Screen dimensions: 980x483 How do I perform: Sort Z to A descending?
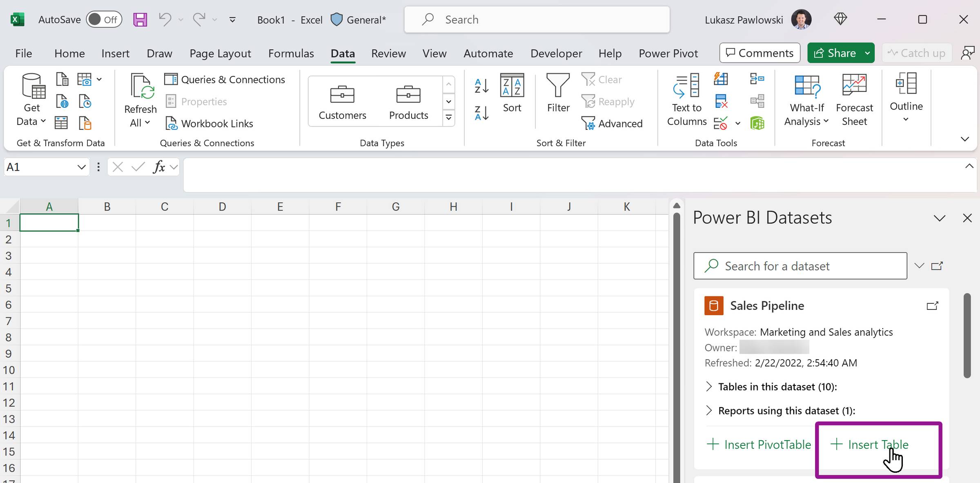(481, 113)
